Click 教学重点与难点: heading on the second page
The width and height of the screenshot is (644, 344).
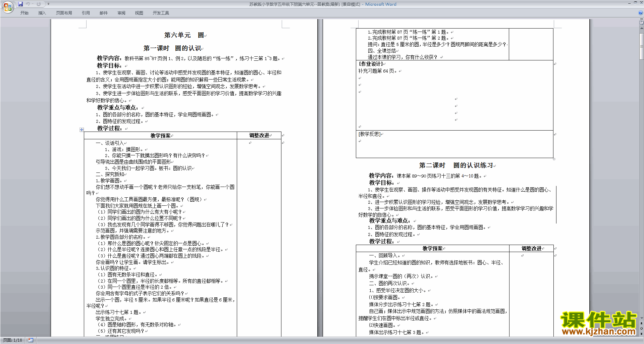[390, 221]
